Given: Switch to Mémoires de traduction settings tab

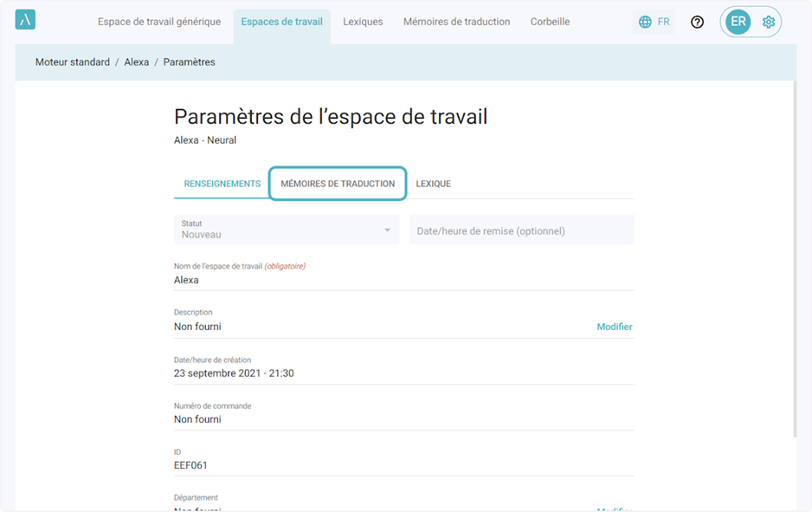Looking at the screenshot, I should [x=338, y=184].
